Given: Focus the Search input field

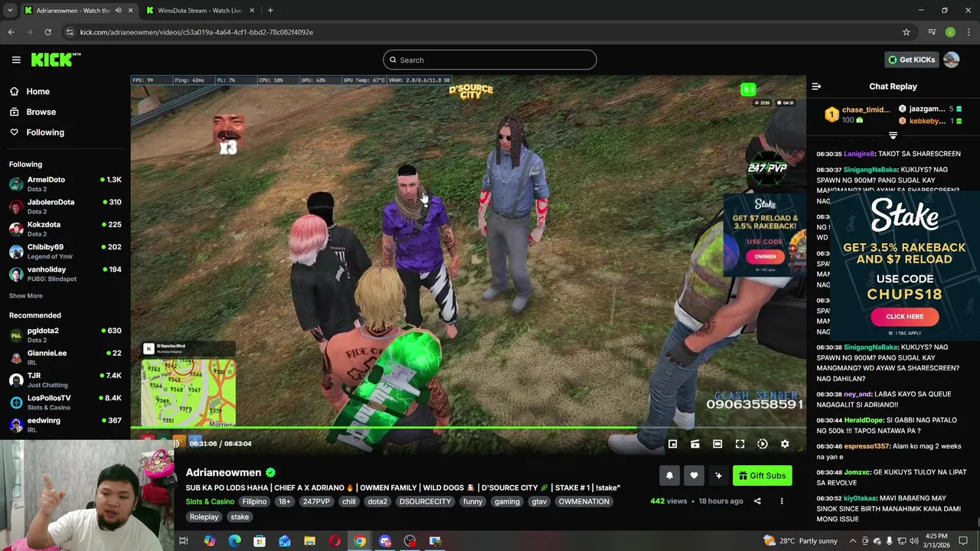Looking at the screenshot, I should tap(490, 60).
